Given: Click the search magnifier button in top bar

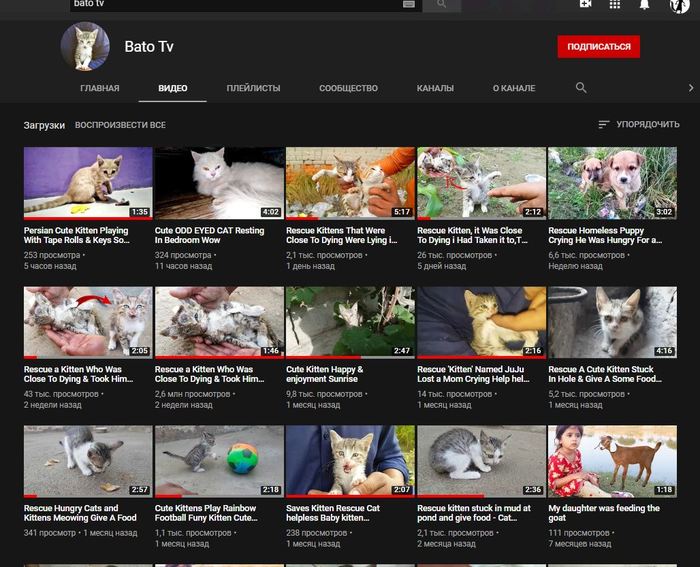Looking at the screenshot, I should coord(441,4).
